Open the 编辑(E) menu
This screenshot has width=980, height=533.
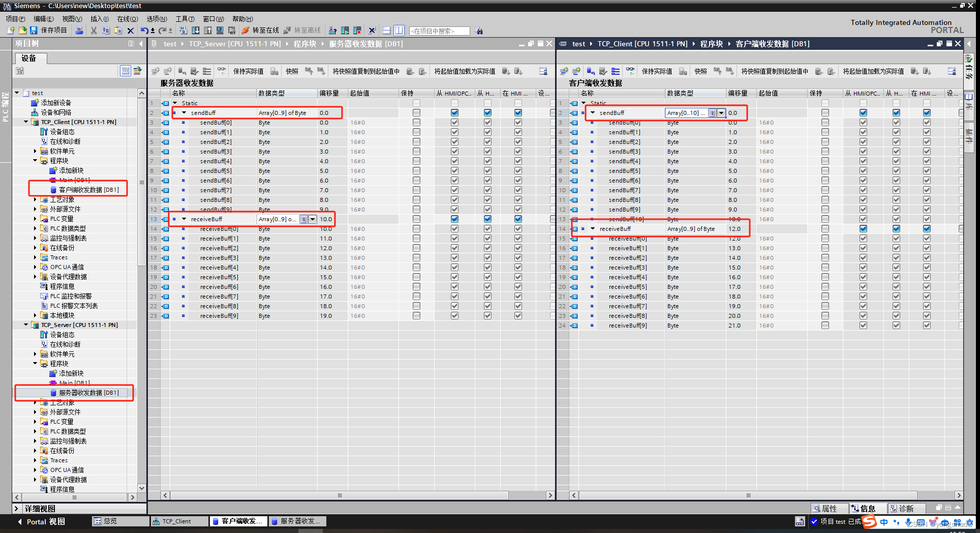(x=44, y=19)
